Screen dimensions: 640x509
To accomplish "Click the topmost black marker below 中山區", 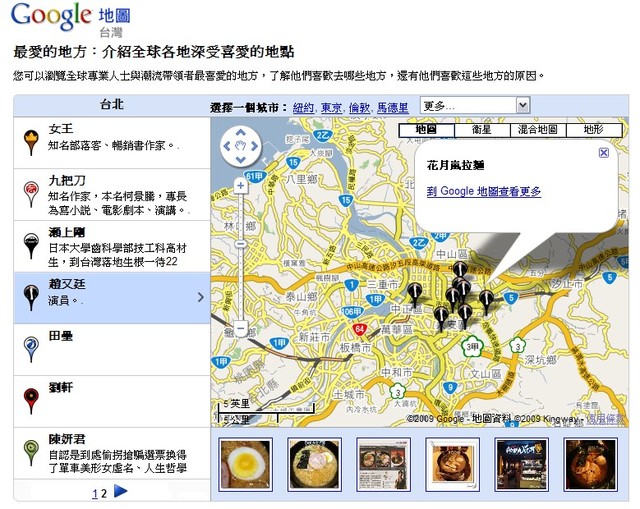I will click(x=460, y=271).
